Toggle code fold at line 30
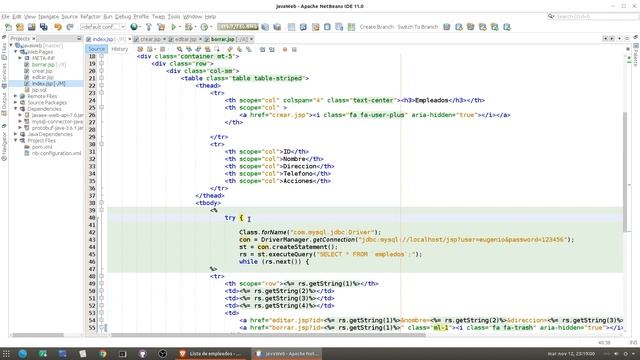640x360 pixels. pos(101,144)
